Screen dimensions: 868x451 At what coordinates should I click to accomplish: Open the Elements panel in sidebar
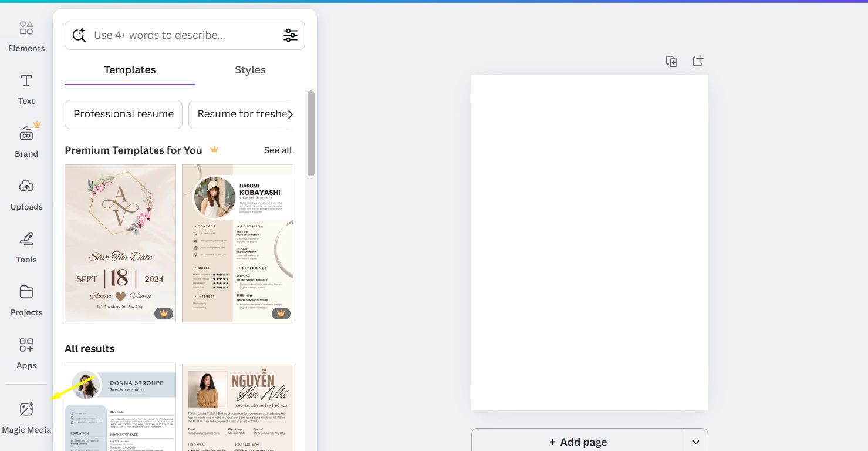tap(26, 36)
